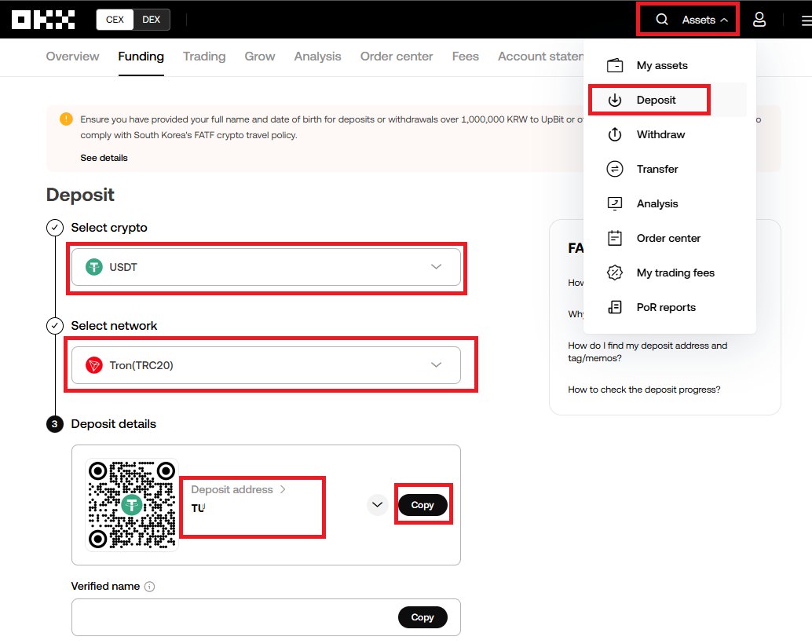This screenshot has height=644, width=812.
Task: Copy the deposit address
Action: pos(422,505)
